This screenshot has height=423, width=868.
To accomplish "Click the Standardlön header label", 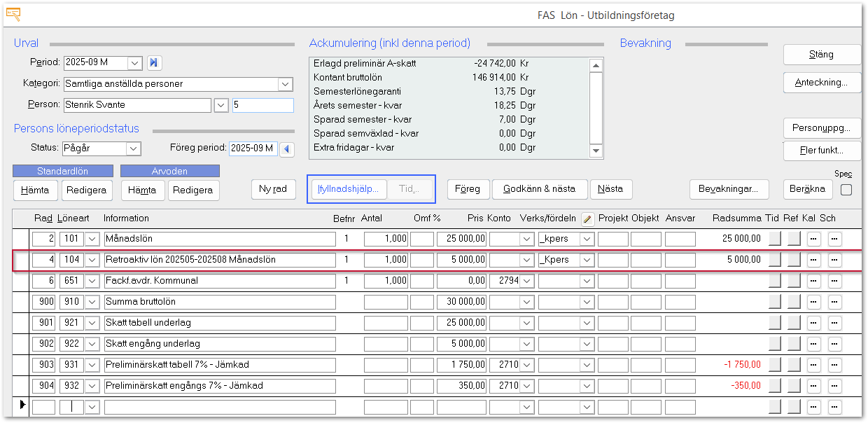I will [x=63, y=171].
